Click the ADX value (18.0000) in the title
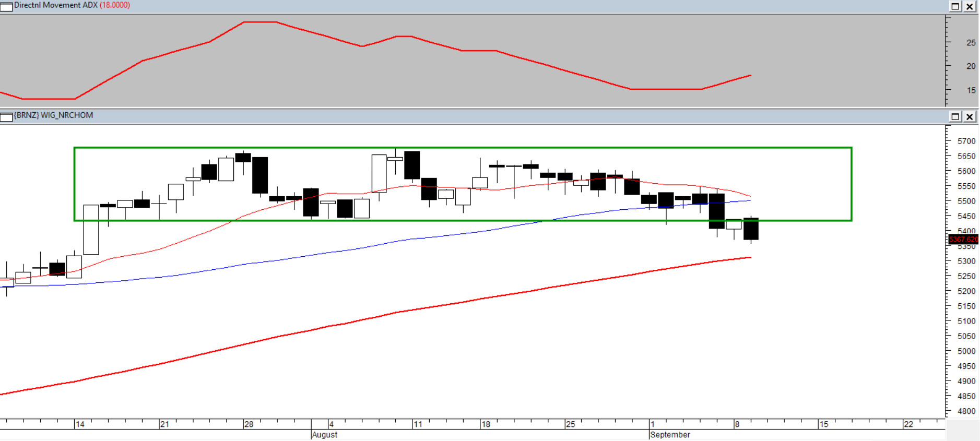The image size is (980, 441). (x=115, y=5)
